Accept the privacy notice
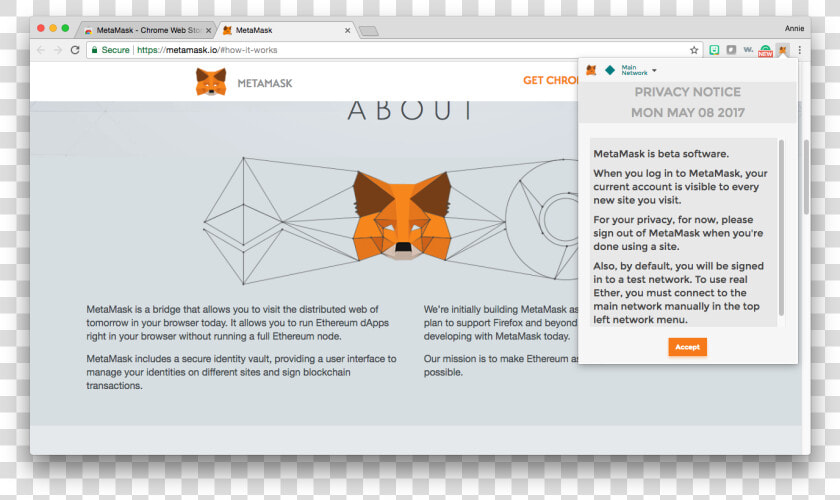The width and height of the screenshot is (840, 500). pyautogui.click(x=687, y=347)
